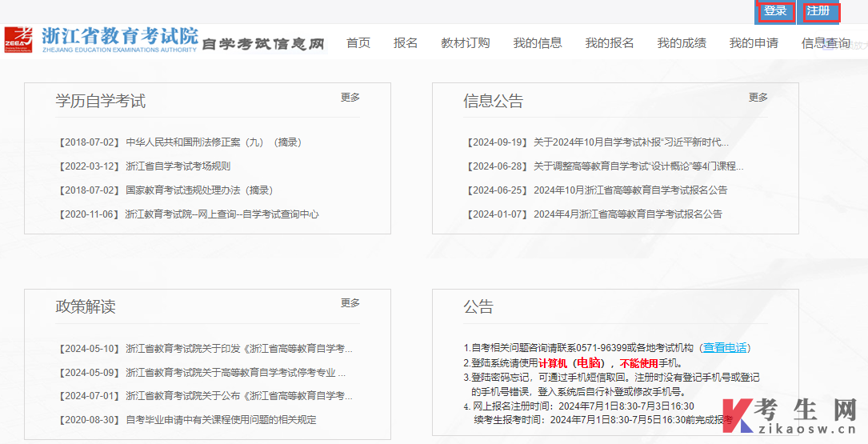This screenshot has height=444, width=868.
Task: Select 报名 in the navigation bar
Action: pos(406,43)
